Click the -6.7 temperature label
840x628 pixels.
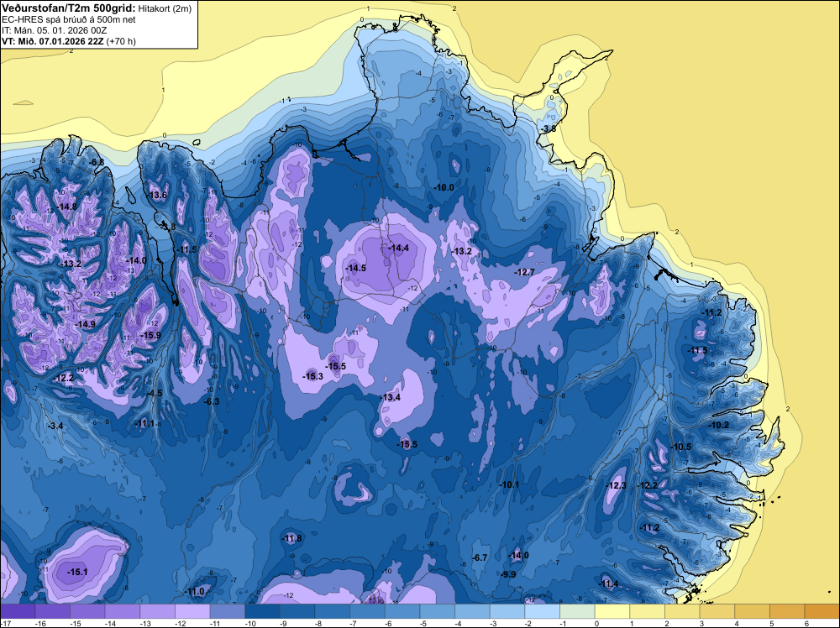(x=480, y=557)
